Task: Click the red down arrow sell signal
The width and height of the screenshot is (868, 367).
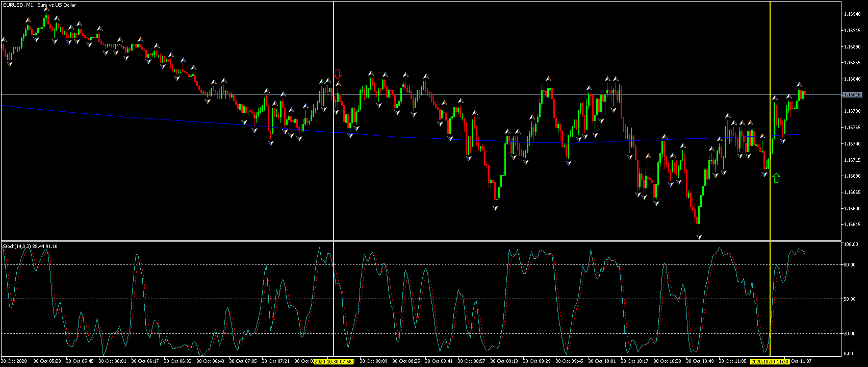Action: click(337, 75)
